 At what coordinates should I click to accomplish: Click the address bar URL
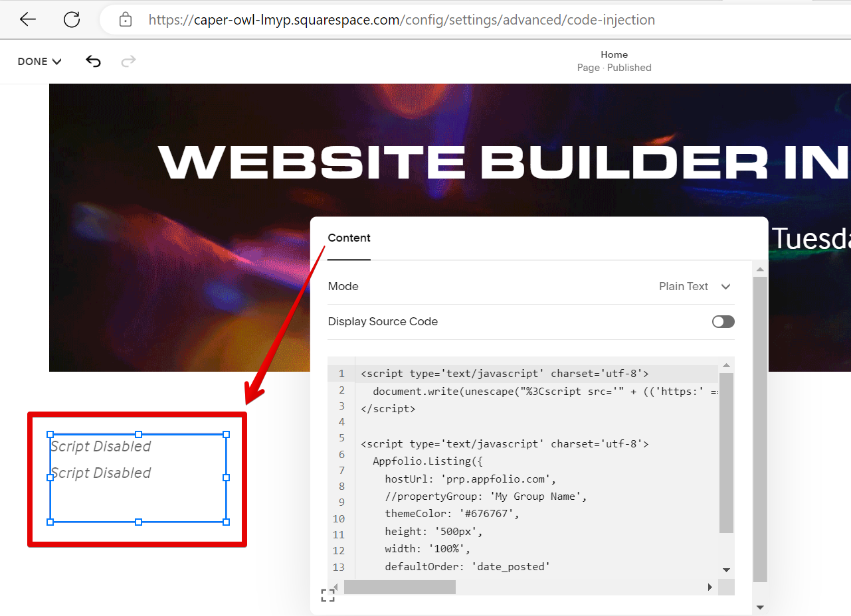click(x=401, y=20)
